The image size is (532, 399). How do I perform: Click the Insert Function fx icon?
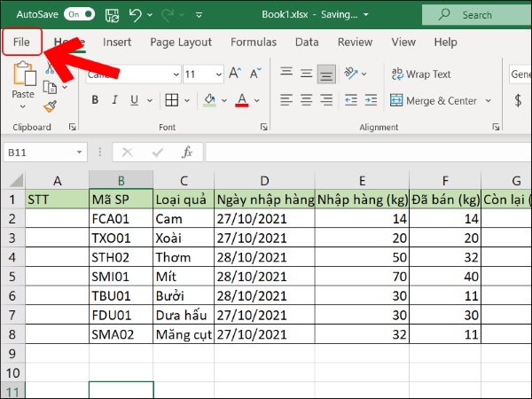coord(186,153)
